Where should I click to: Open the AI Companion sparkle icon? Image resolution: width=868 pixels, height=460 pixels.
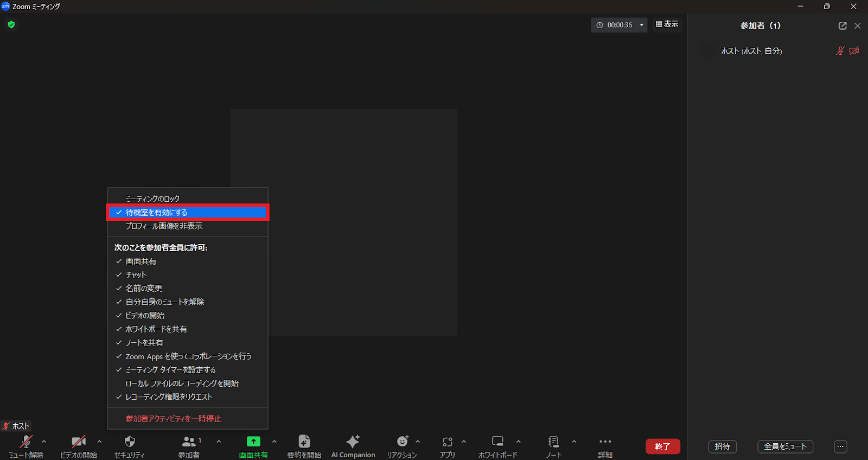pyautogui.click(x=353, y=442)
